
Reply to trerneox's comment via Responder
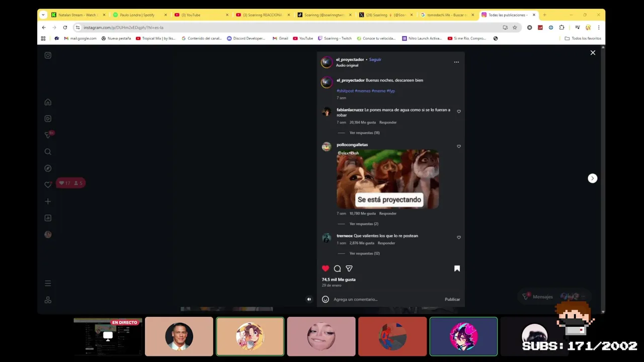(386, 243)
